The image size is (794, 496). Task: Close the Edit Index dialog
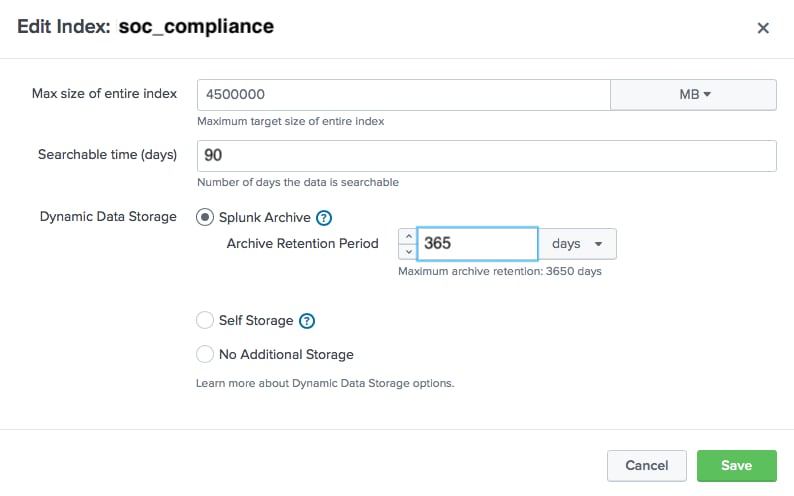pyautogui.click(x=763, y=28)
